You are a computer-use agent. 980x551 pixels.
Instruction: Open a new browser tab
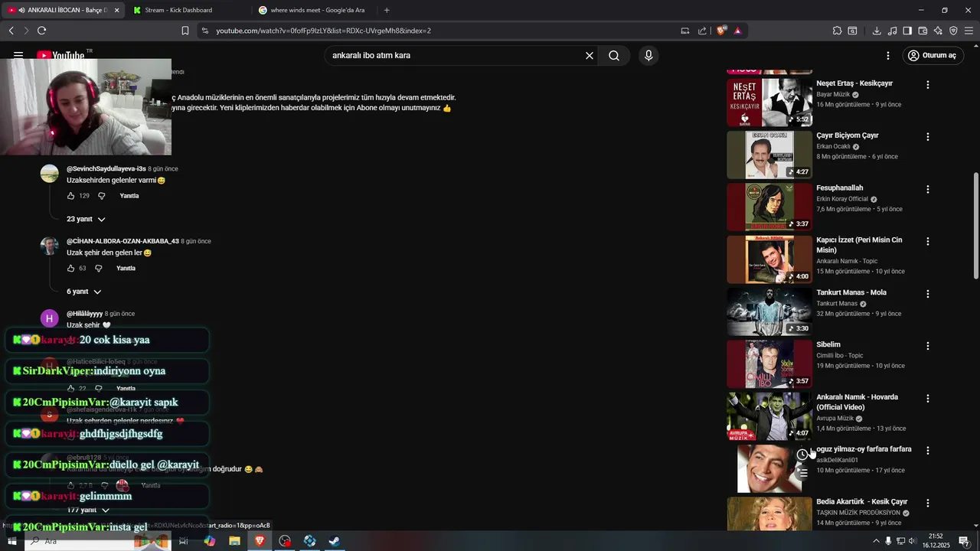(387, 10)
